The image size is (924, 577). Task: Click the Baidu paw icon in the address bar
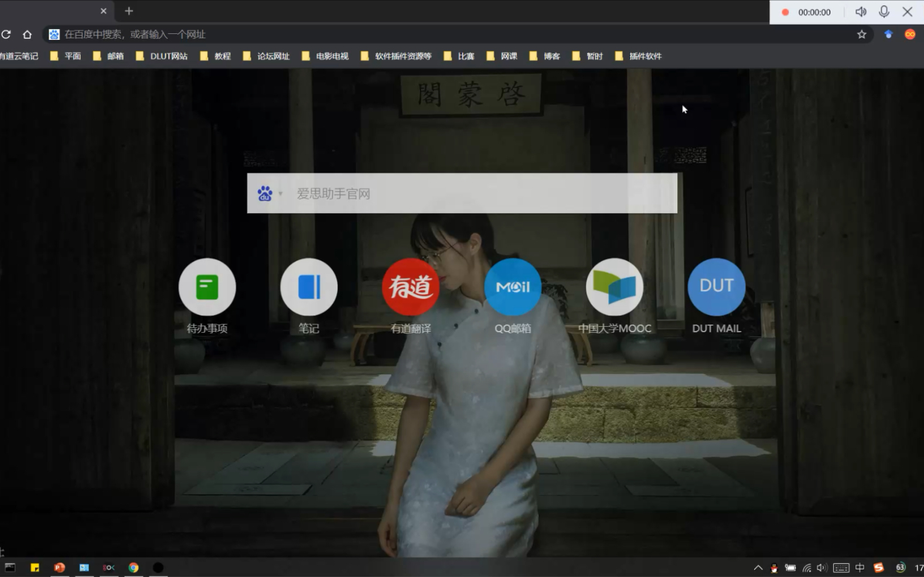pyautogui.click(x=54, y=35)
